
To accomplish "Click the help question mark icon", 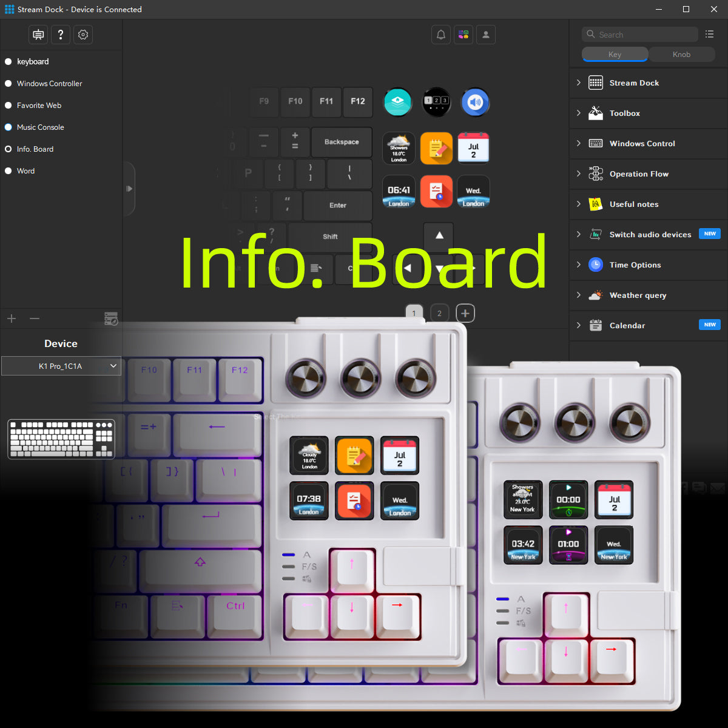I will point(60,35).
